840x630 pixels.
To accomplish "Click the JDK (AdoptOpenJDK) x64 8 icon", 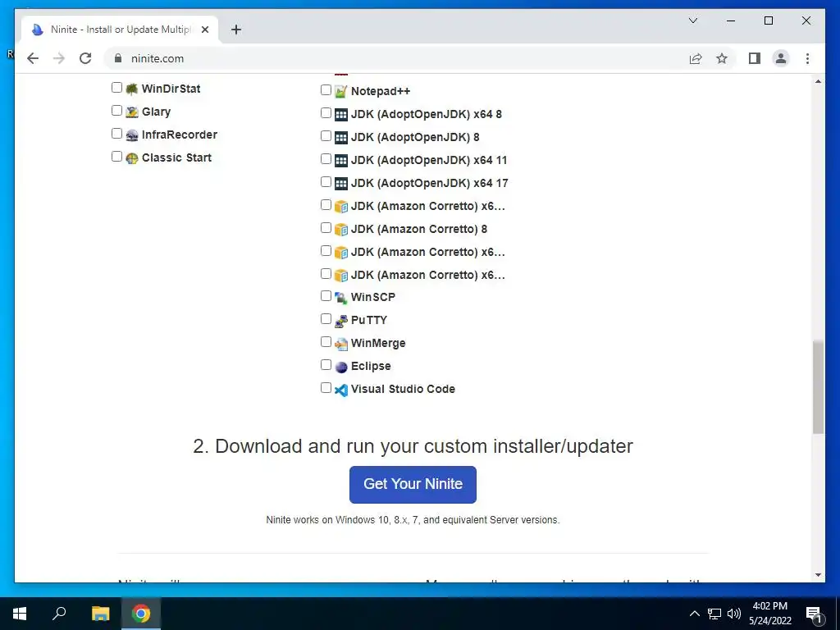I will pyautogui.click(x=340, y=115).
